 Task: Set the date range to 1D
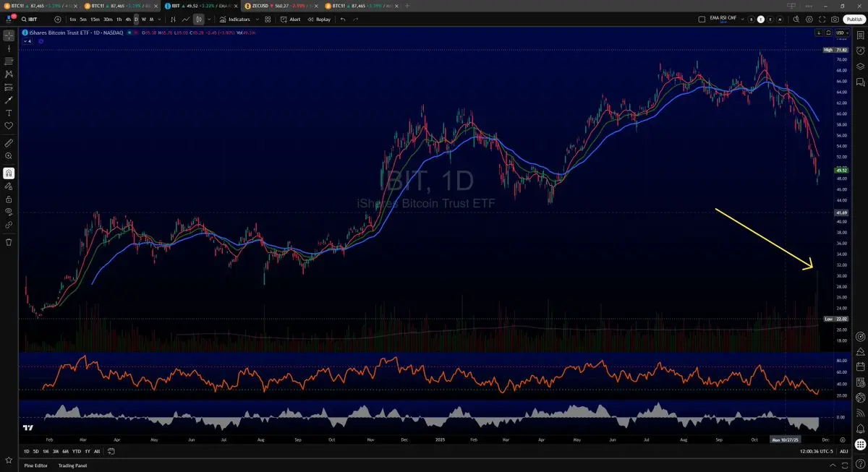pyautogui.click(x=26, y=451)
